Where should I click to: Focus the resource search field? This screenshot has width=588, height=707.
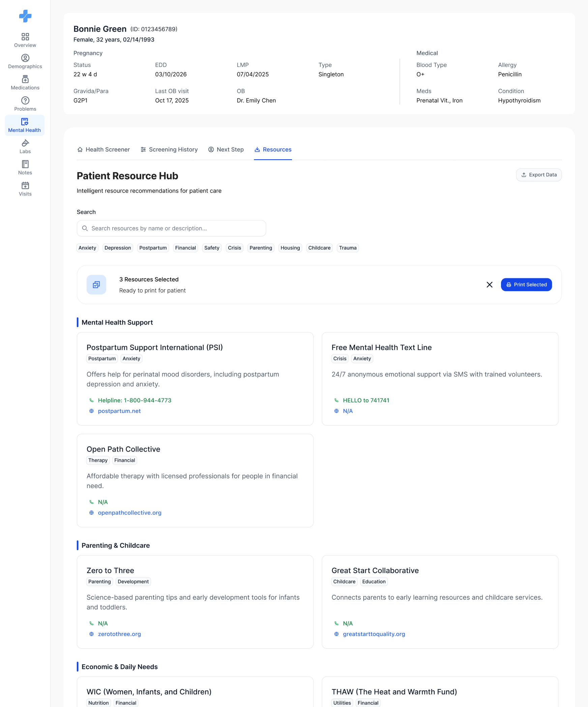(x=171, y=228)
